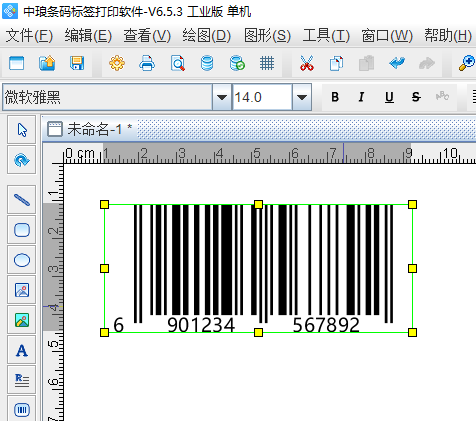
Task: Click the disabled ABC character spacing icon
Action: [x=442, y=97]
